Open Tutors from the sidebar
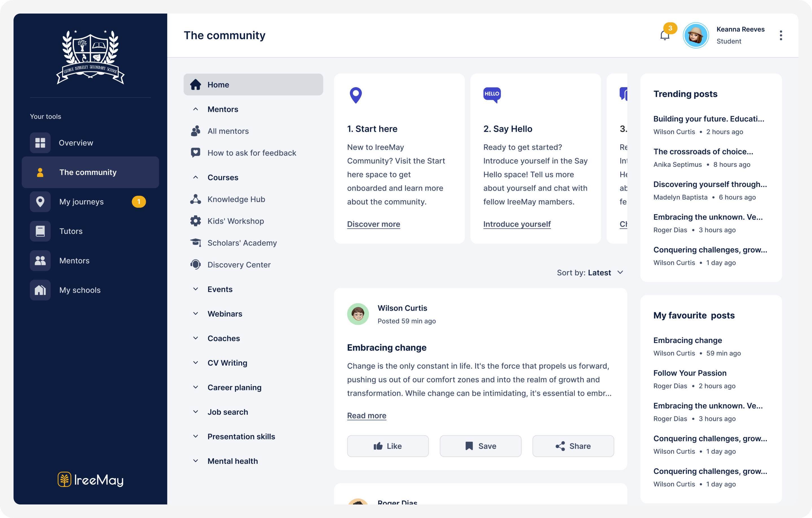This screenshot has width=812, height=518. [x=91, y=231]
